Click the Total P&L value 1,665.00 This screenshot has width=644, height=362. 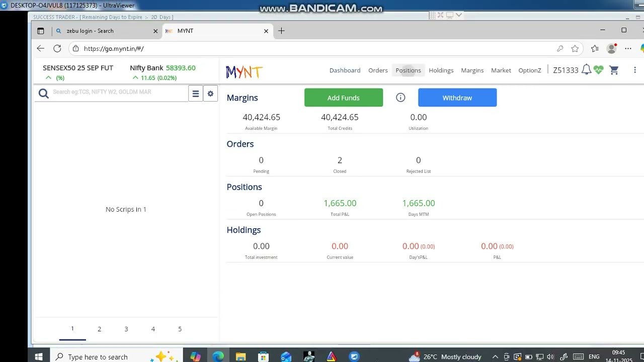tap(340, 203)
